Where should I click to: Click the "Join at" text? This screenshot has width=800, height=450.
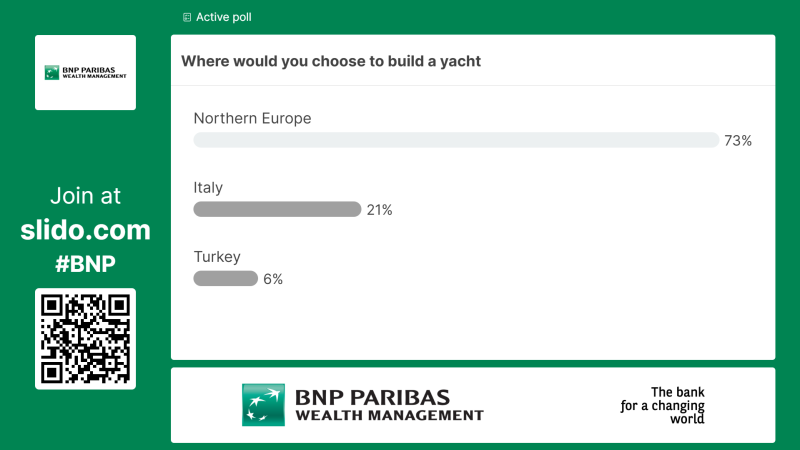(85, 196)
